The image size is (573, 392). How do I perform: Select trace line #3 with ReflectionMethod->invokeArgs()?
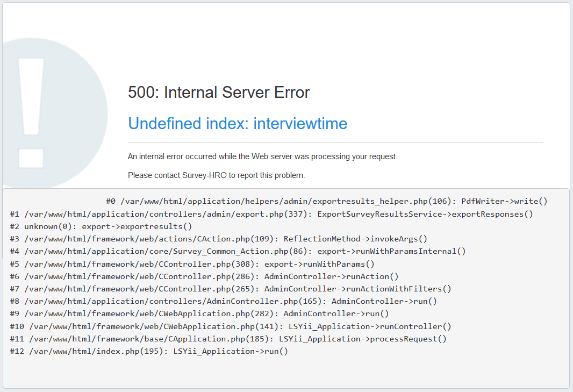point(218,239)
